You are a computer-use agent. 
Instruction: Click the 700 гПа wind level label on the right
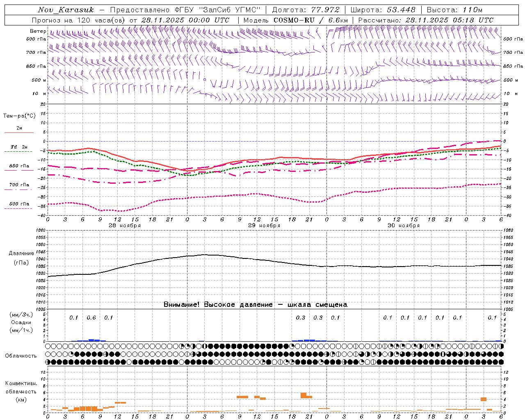tap(513, 52)
